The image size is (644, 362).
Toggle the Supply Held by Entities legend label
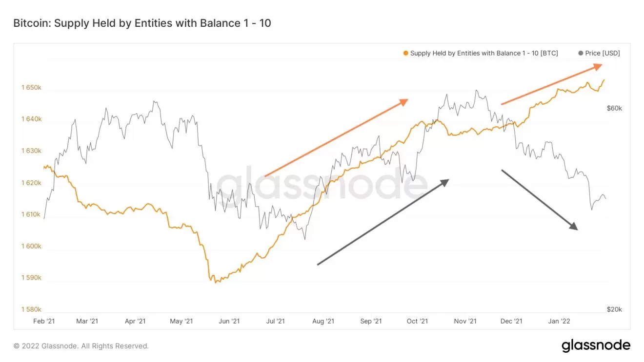[x=484, y=53]
